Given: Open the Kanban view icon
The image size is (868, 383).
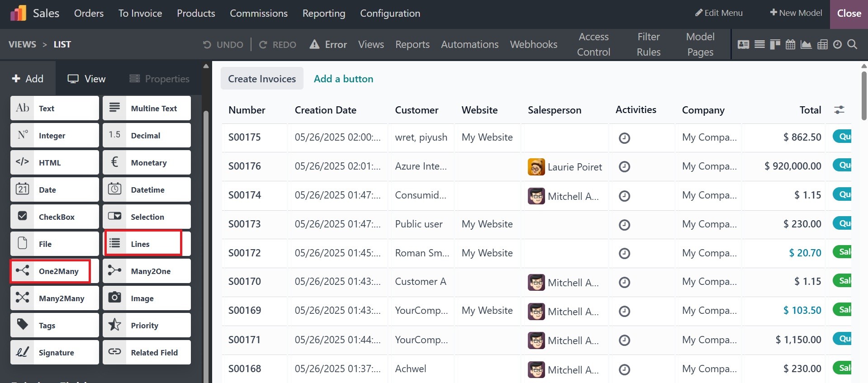Looking at the screenshot, I should click(x=775, y=44).
